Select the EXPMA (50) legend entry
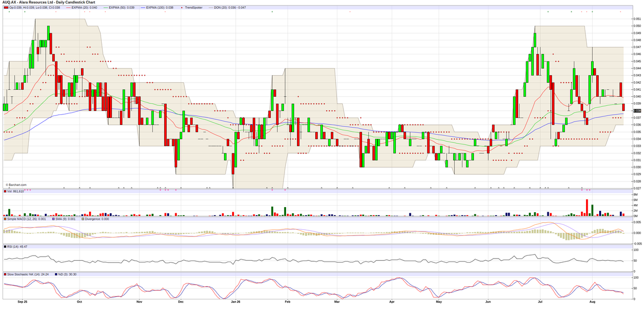The width and height of the screenshot is (644, 310). click(x=121, y=8)
